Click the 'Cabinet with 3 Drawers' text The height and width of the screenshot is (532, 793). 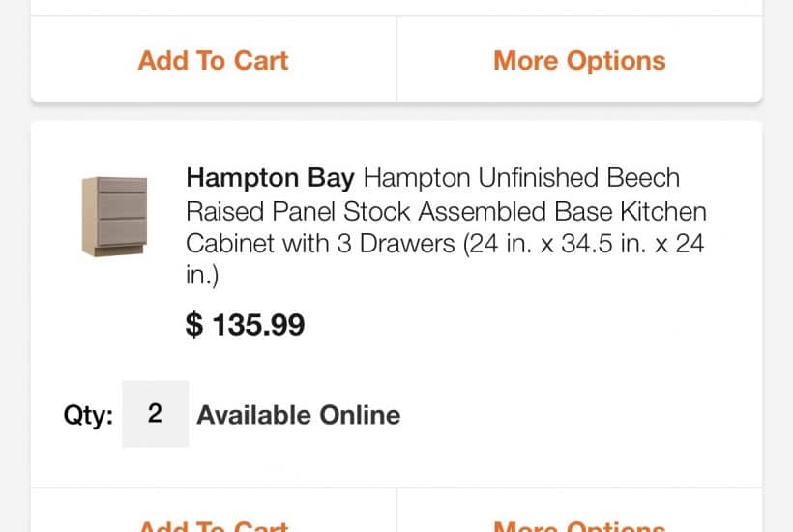[x=320, y=244]
